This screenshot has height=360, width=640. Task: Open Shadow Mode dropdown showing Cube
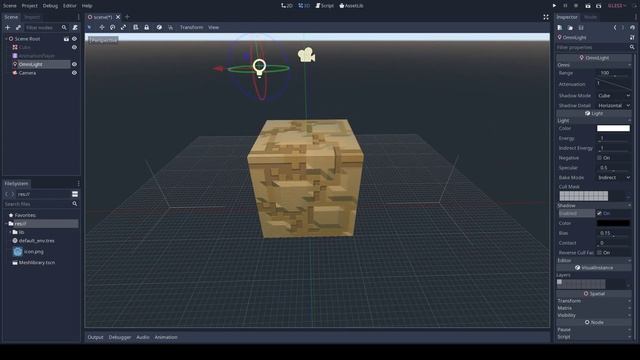(x=613, y=96)
